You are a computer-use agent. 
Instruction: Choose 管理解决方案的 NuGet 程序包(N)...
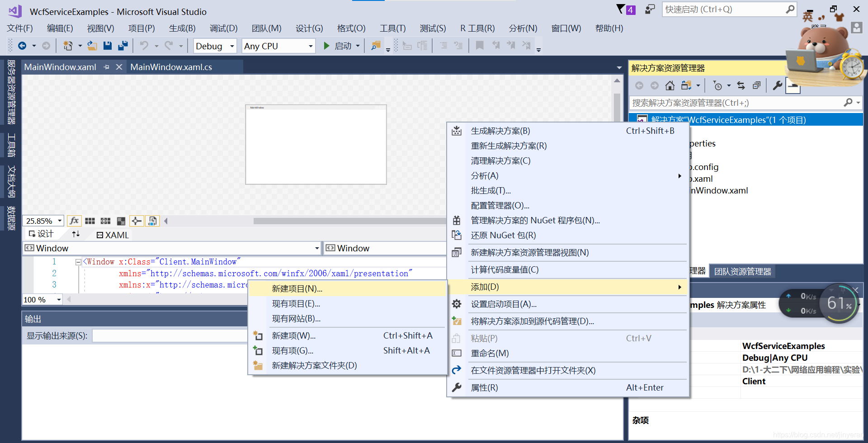[568, 220]
